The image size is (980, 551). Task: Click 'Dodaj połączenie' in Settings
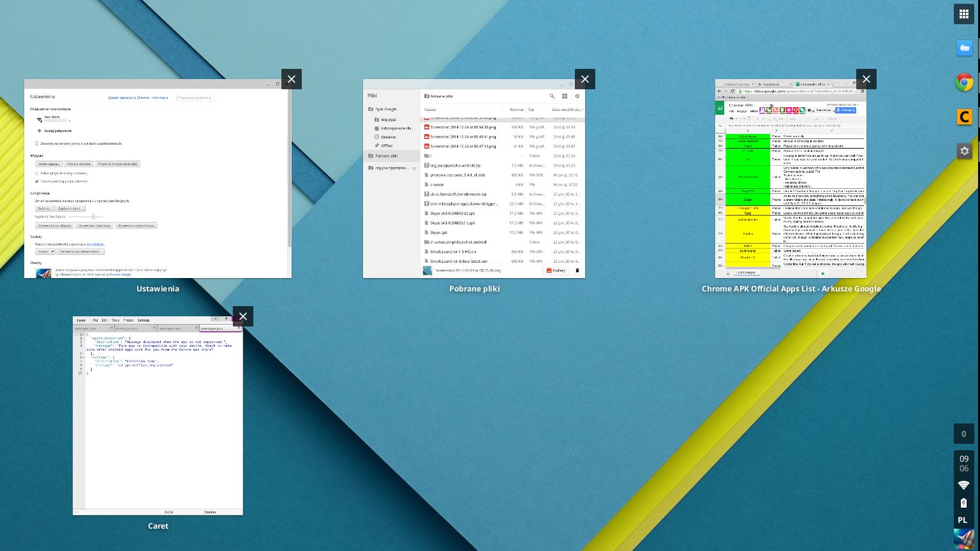pos(57,130)
